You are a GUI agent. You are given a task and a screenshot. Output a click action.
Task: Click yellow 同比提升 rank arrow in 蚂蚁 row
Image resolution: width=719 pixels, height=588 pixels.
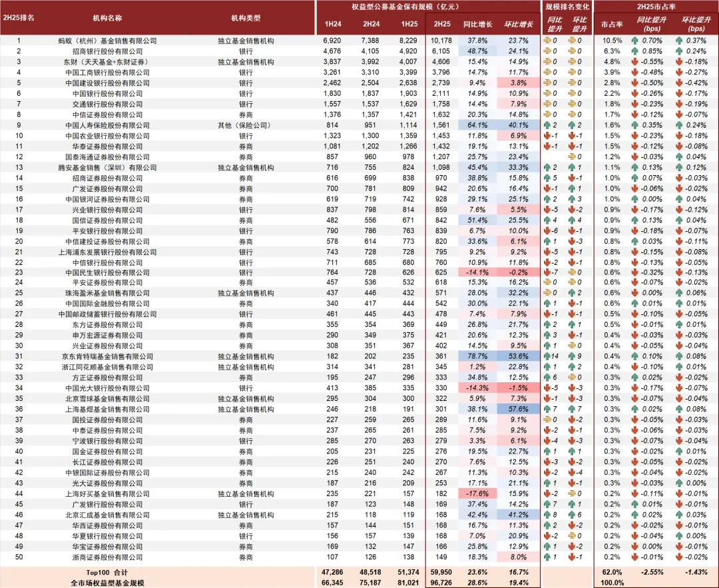[547, 41]
